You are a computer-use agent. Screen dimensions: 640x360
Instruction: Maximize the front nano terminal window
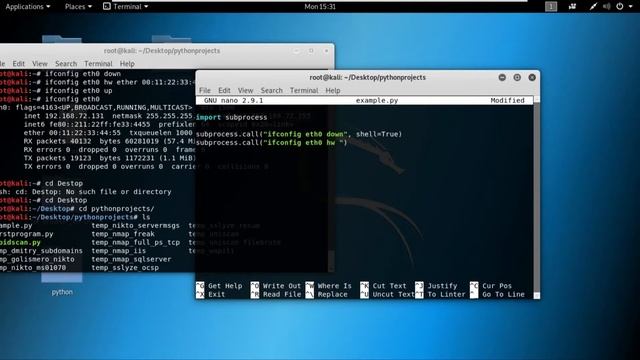coord(517,78)
